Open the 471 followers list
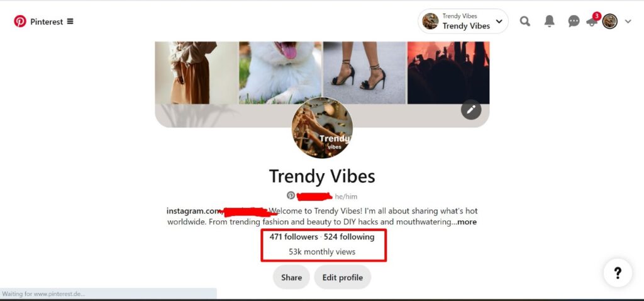The width and height of the screenshot is (644, 301). 294,237
